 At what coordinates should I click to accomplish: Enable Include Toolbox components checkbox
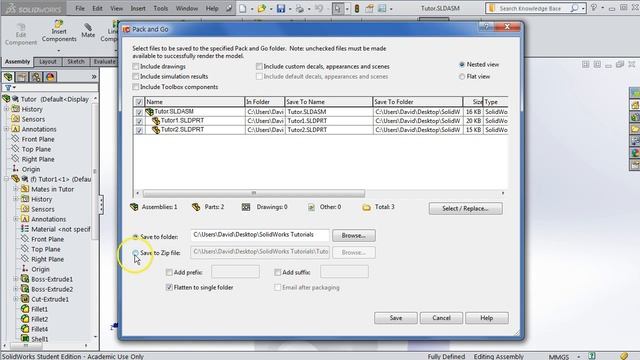click(x=136, y=87)
